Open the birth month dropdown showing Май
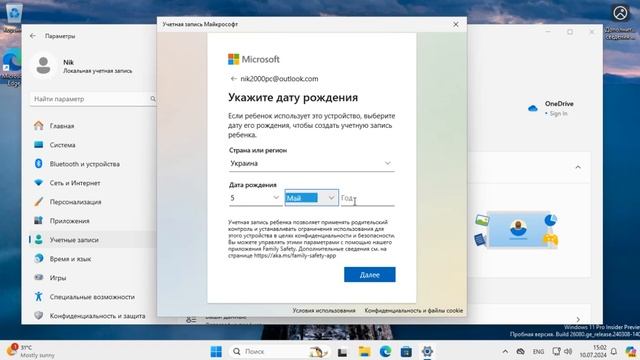Viewport: 640px width, 360px height. point(311,198)
